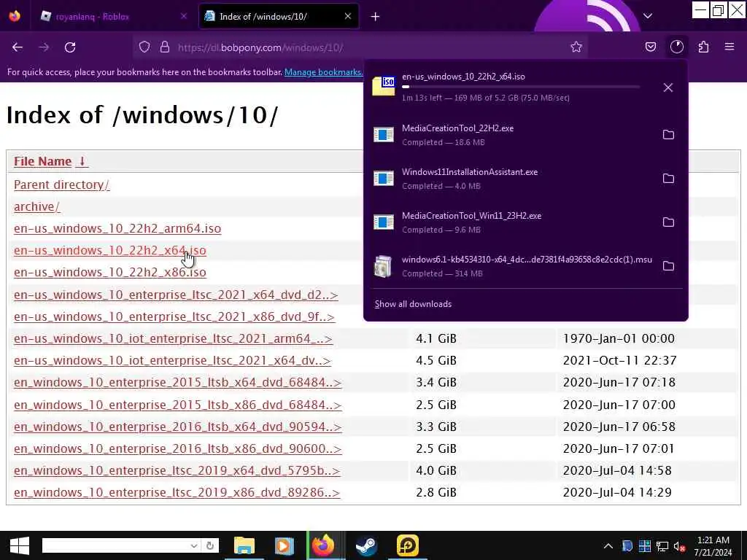Click the 4.1 GiB size cell
Image resolution: width=747 pixels, height=560 pixels.
pyautogui.click(x=436, y=338)
